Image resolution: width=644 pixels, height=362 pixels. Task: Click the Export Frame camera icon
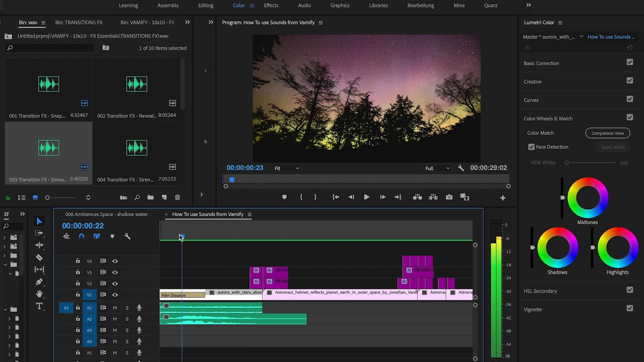pyautogui.click(x=449, y=197)
